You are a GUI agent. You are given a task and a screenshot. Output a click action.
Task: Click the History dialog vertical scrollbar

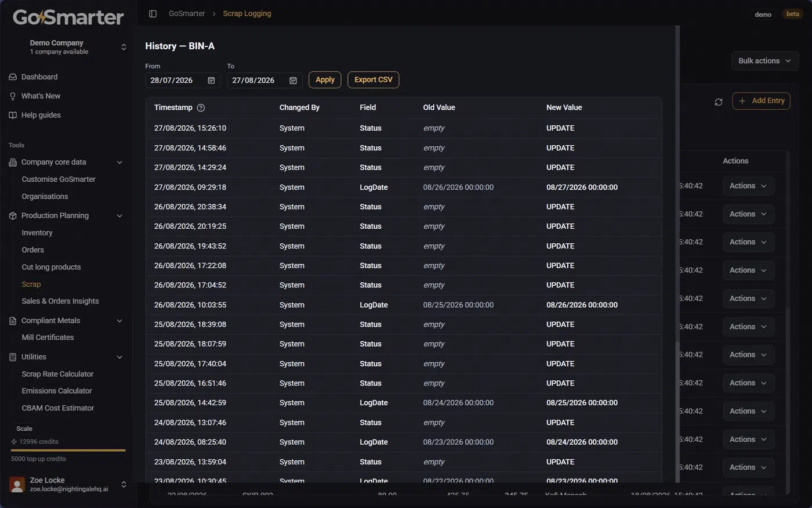tap(677, 254)
